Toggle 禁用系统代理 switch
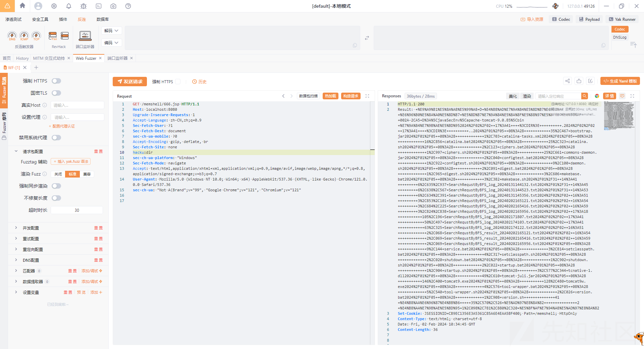Screen dimensions: 644x349 [56, 138]
